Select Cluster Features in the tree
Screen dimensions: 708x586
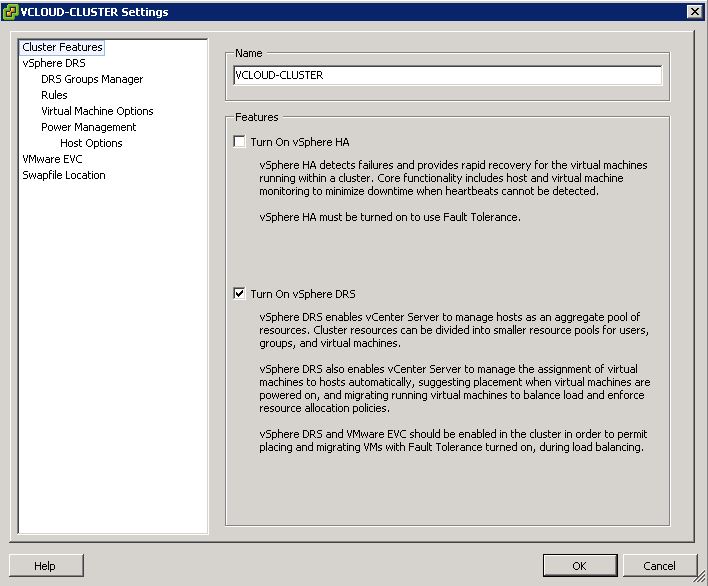click(x=62, y=47)
